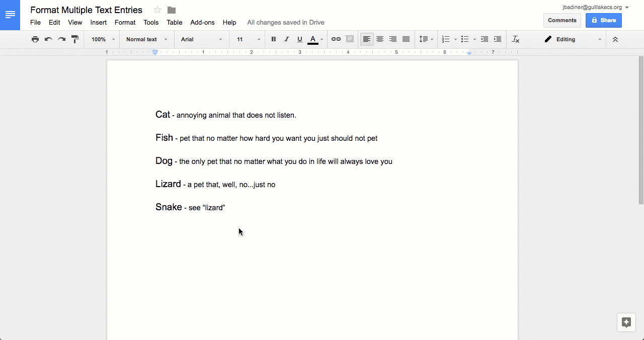Toggle italic formatting
Image resolution: width=644 pixels, height=340 pixels.
click(287, 39)
